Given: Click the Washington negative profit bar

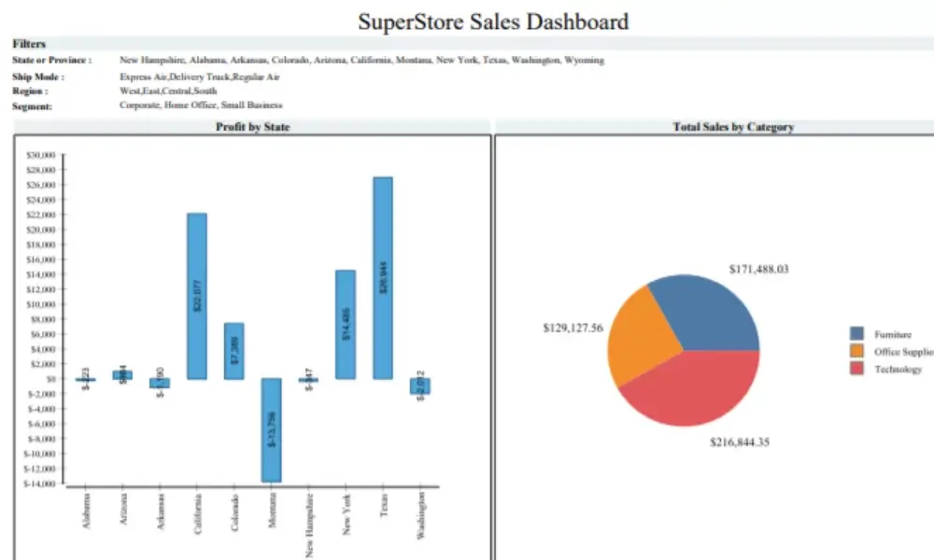Looking at the screenshot, I should (x=420, y=386).
